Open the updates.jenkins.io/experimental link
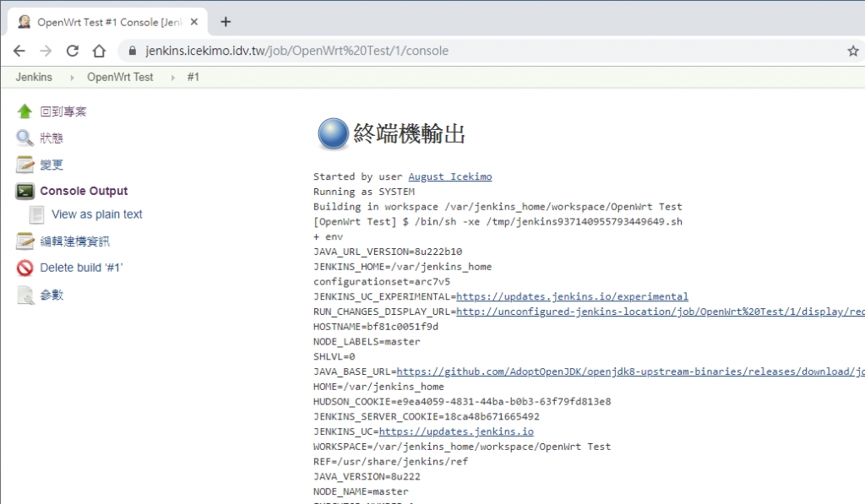Screen dimensions: 865x504 pos(572,296)
